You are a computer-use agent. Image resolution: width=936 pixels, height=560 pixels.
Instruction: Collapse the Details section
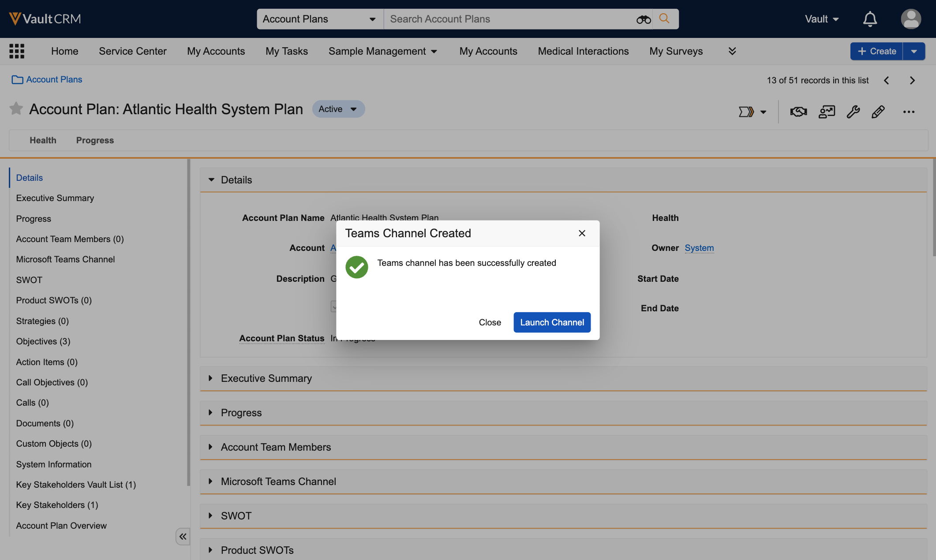point(211,180)
